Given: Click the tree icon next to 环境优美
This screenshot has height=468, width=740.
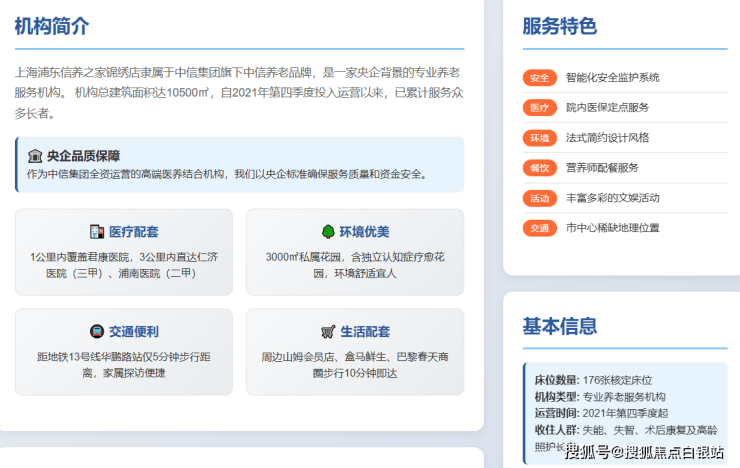Looking at the screenshot, I should coord(328,232).
